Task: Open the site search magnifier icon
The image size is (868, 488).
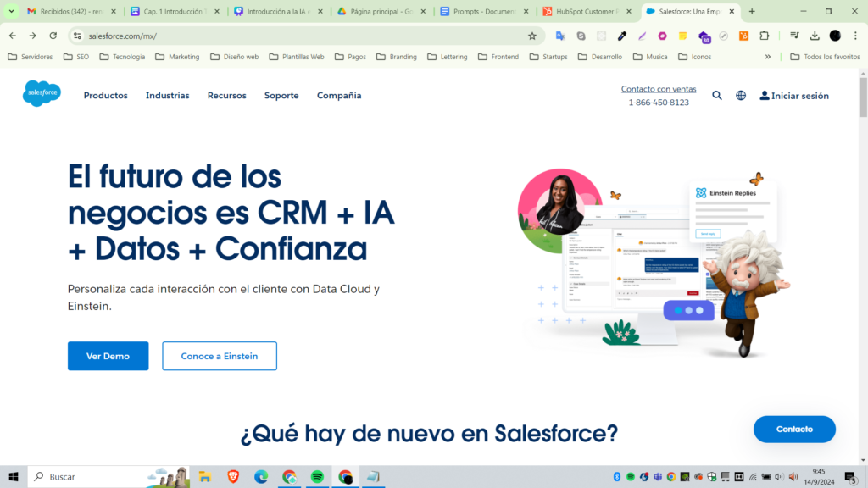Action: click(x=717, y=96)
